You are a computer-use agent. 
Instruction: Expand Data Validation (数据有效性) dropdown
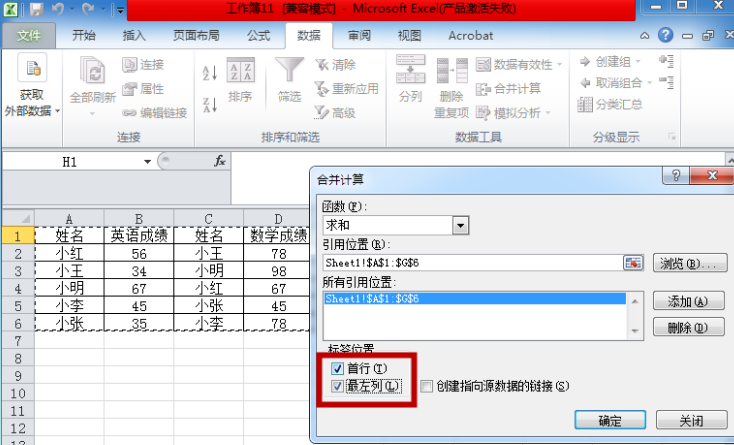(559, 65)
